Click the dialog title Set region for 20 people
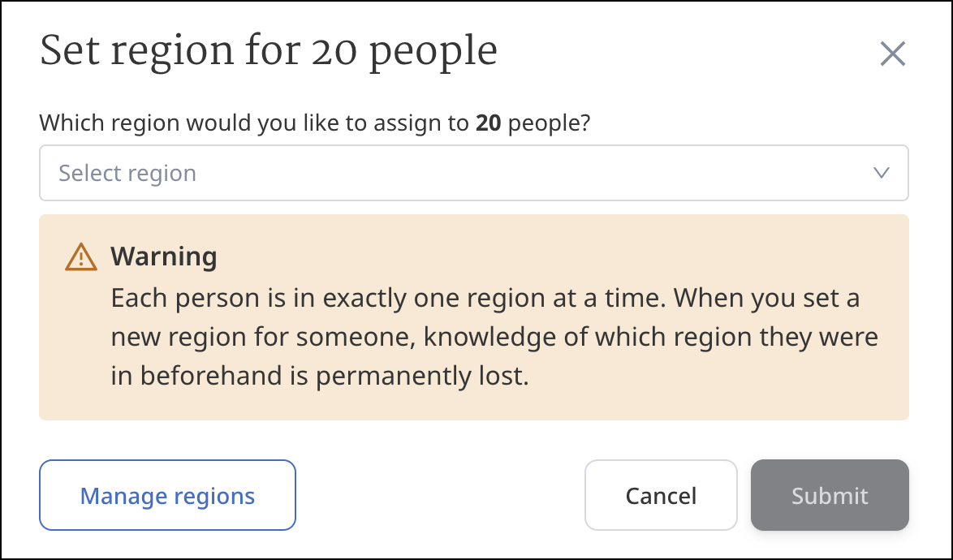 [268, 51]
